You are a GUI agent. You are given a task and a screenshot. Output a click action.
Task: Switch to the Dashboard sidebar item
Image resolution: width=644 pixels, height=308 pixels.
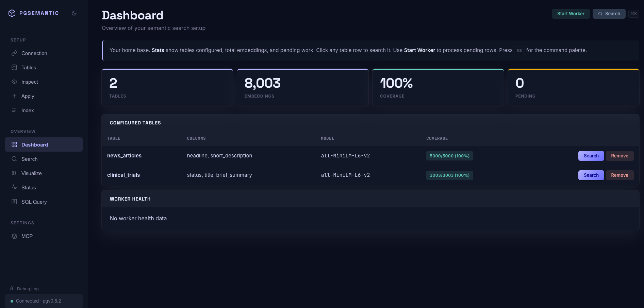tap(35, 144)
